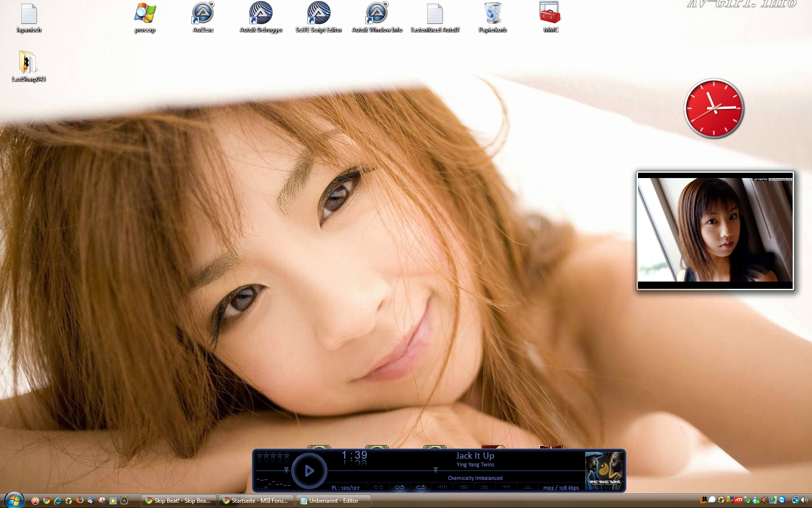Click the Windows Start orb
812x508 pixels.
[14, 500]
